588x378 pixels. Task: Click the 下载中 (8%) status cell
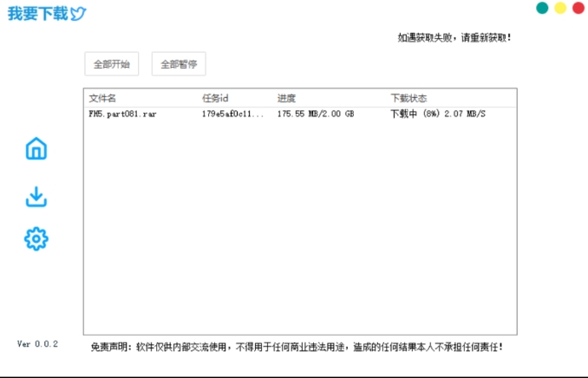click(x=438, y=114)
